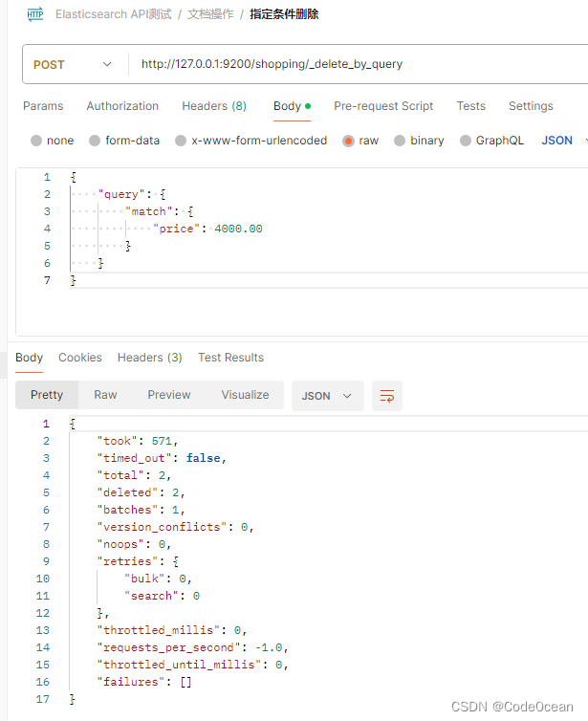Select the form-data radio option
The width and height of the screenshot is (588, 721).
[95, 141]
